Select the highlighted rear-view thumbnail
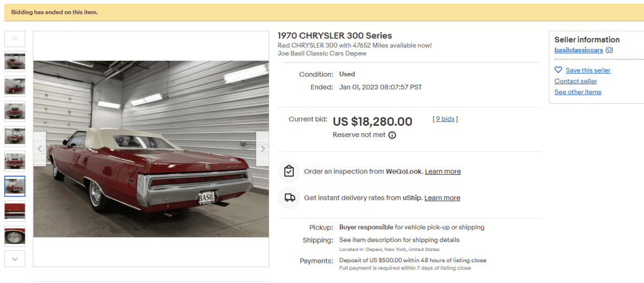Image resolution: width=644 pixels, height=283 pixels. point(15,186)
